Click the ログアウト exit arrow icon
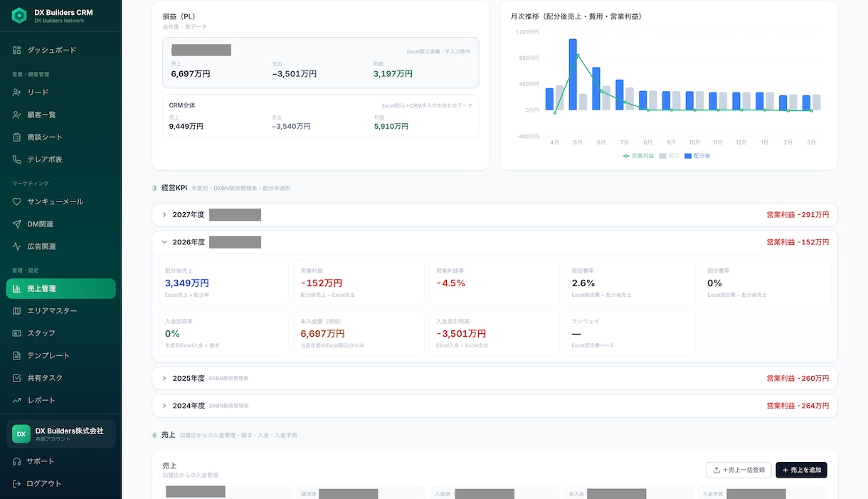Screen dimensions: 868x499 tap(17, 483)
